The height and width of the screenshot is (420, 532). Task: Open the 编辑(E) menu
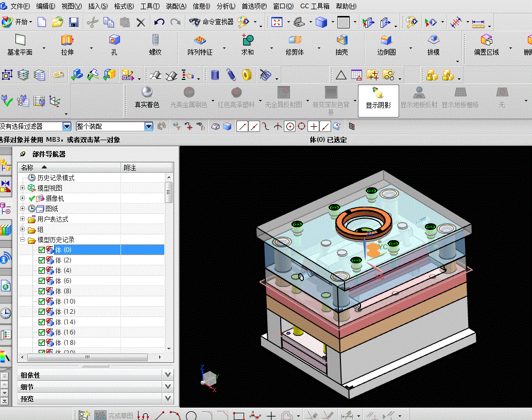coord(46,6)
